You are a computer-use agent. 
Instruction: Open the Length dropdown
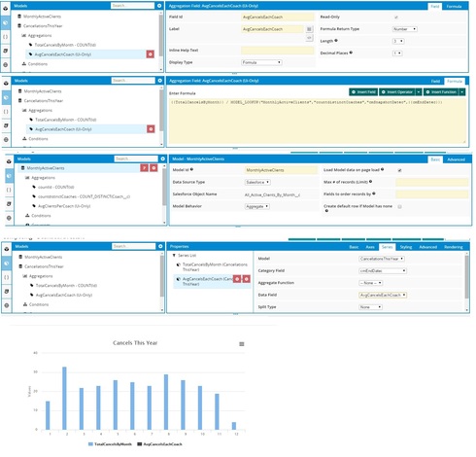tap(398, 41)
